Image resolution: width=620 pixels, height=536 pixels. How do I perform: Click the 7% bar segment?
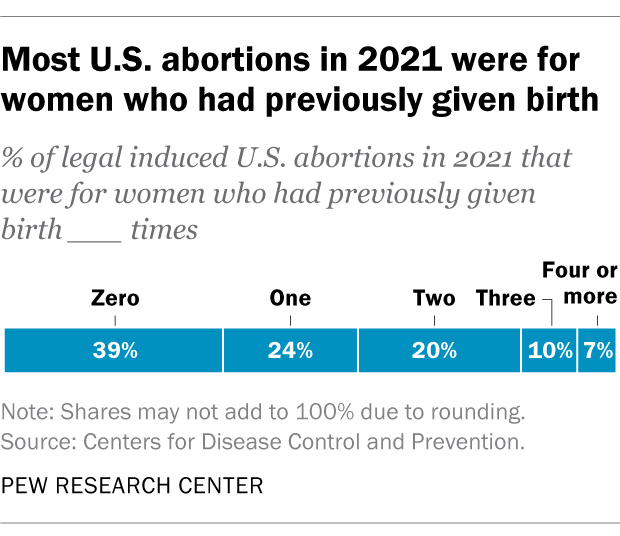(597, 351)
